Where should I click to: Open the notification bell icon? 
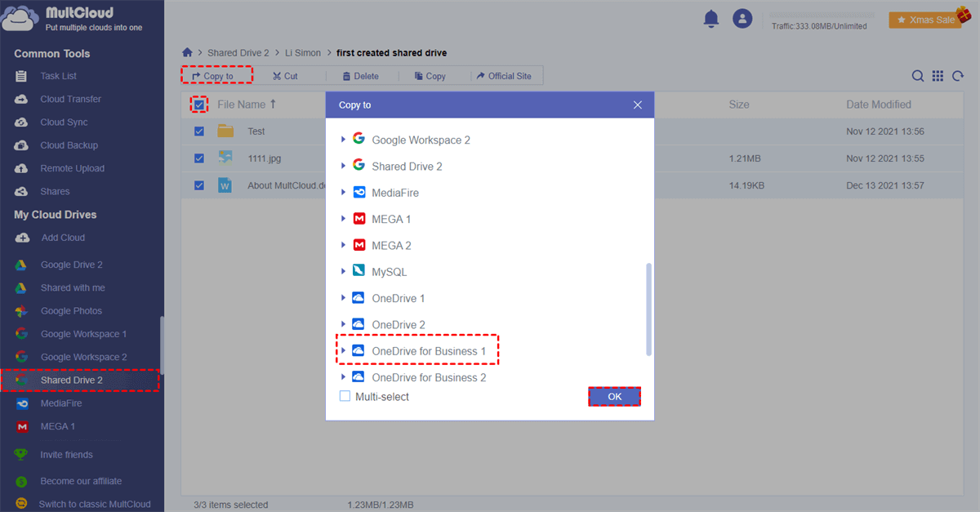click(x=711, y=19)
